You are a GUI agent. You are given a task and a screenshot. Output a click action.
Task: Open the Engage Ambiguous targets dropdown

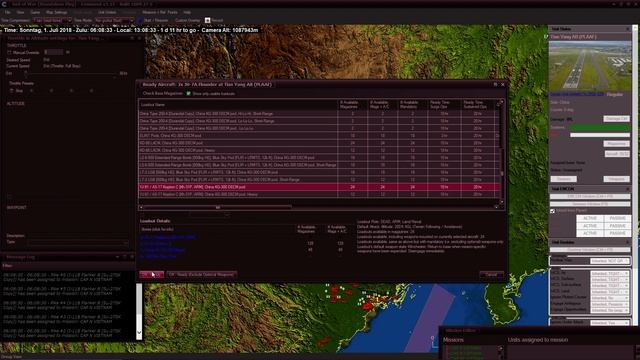(x=609, y=304)
